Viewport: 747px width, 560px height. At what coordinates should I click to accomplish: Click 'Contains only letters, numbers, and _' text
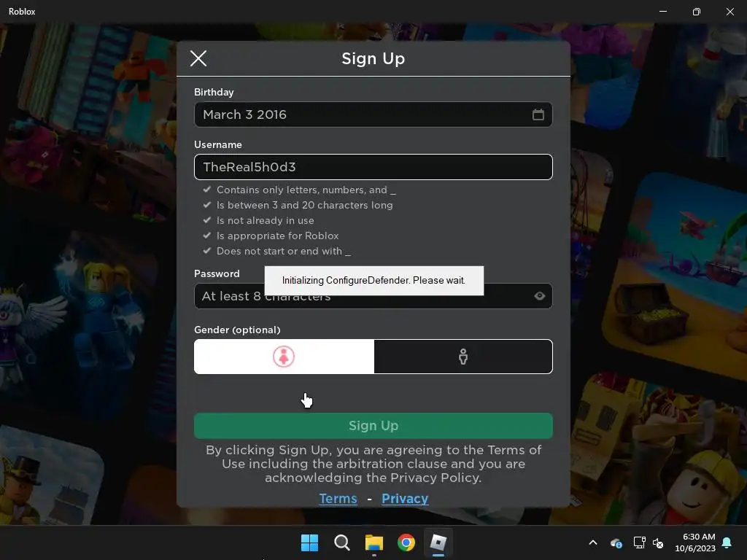pyautogui.click(x=306, y=190)
